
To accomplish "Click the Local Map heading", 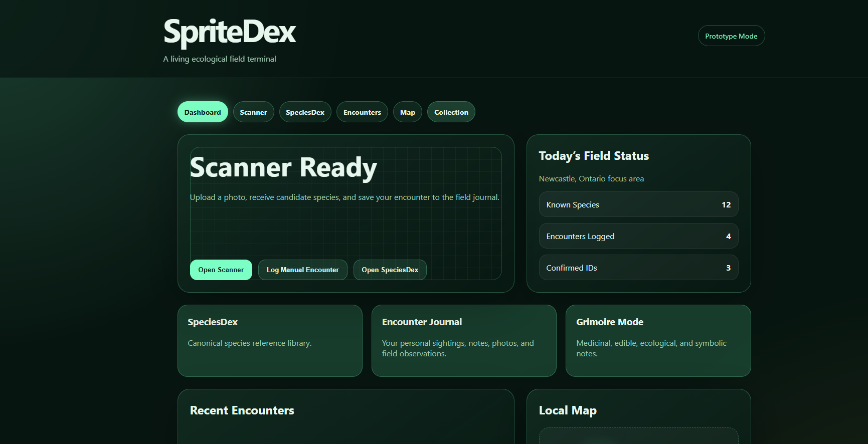I will point(568,410).
